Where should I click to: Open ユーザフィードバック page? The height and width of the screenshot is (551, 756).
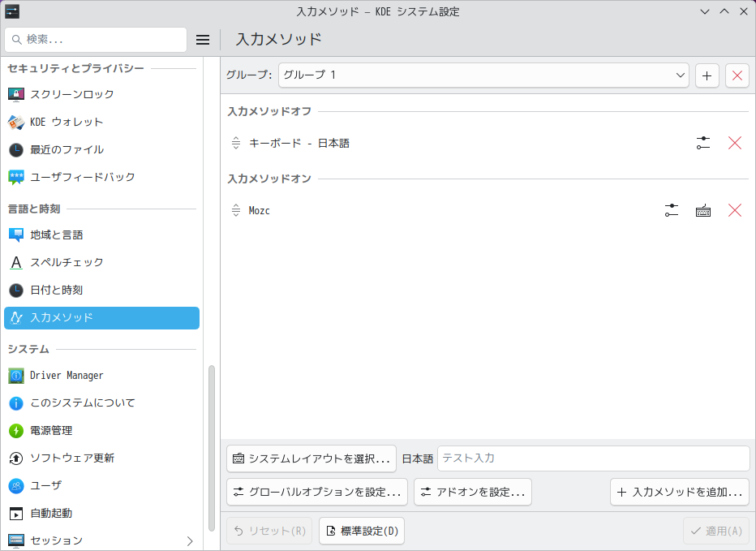click(x=101, y=177)
